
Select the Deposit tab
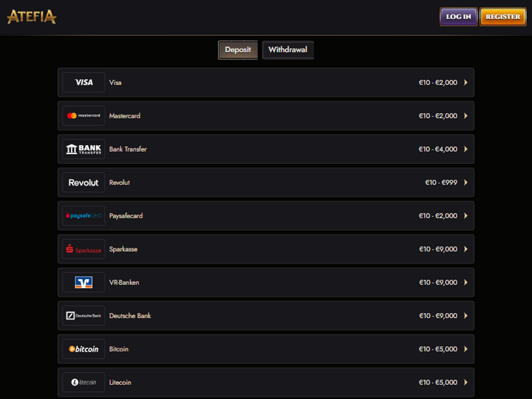(x=238, y=50)
